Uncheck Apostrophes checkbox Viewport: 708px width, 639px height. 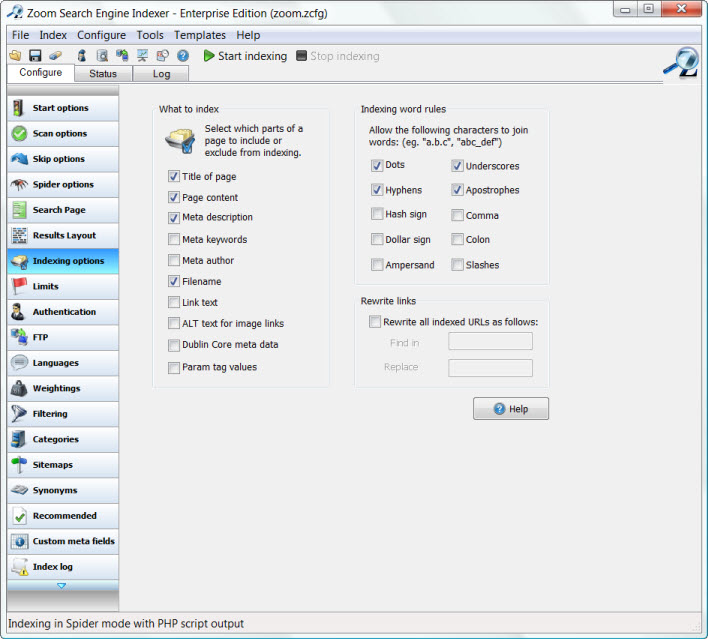click(457, 190)
